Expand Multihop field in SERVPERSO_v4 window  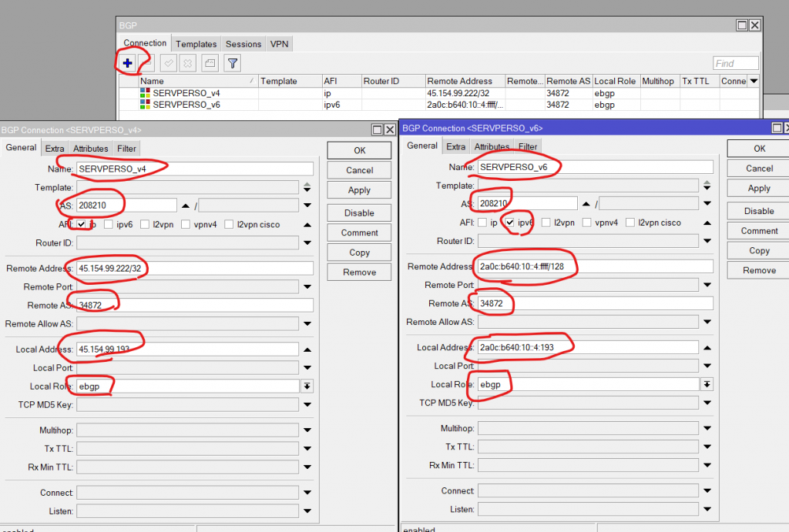pyautogui.click(x=307, y=430)
